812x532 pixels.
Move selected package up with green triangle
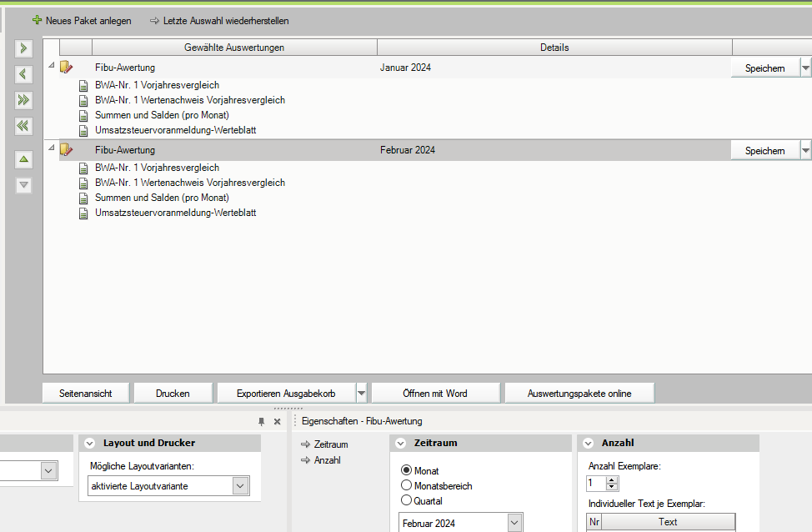24,159
